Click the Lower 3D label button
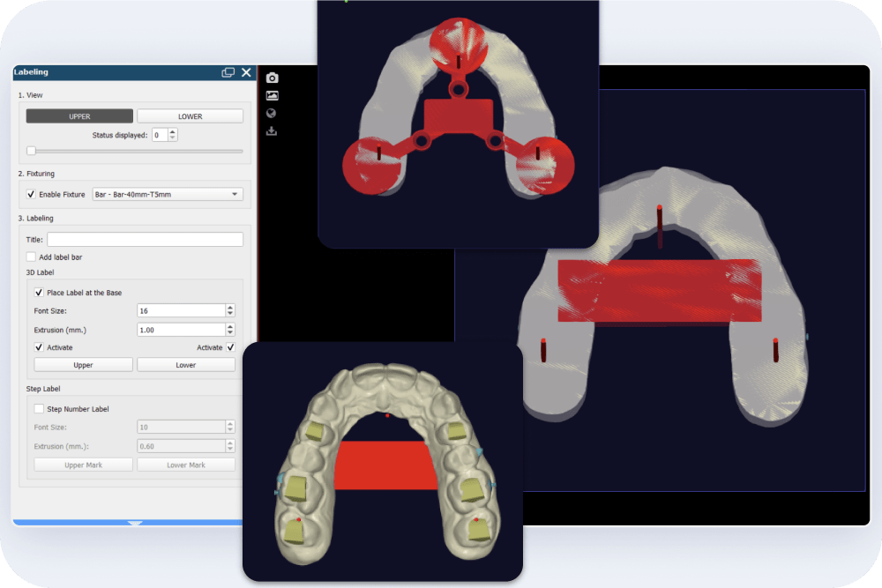This screenshot has width=882, height=588. tap(185, 365)
